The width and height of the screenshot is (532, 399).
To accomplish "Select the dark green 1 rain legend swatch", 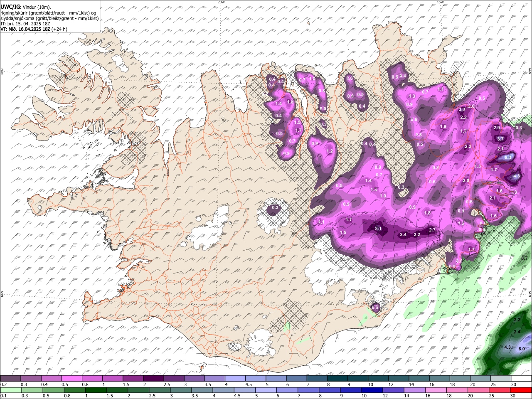I will pyautogui.click(x=96, y=390).
